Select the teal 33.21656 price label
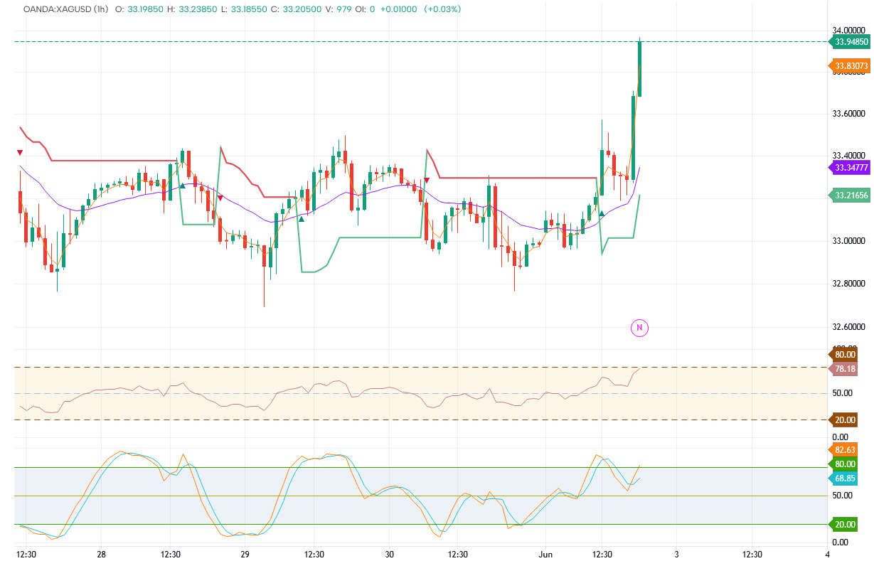The height and width of the screenshot is (588, 874). (x=851, y=194)
